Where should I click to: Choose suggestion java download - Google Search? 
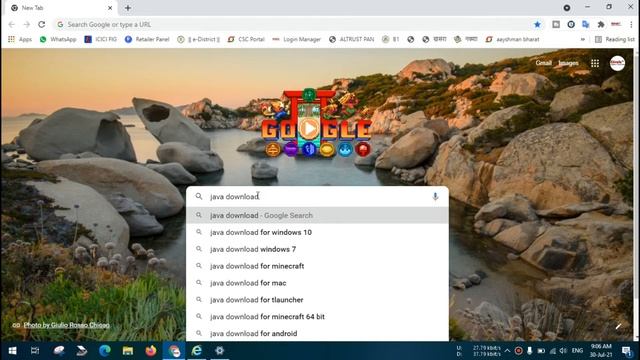coord(317,215)
